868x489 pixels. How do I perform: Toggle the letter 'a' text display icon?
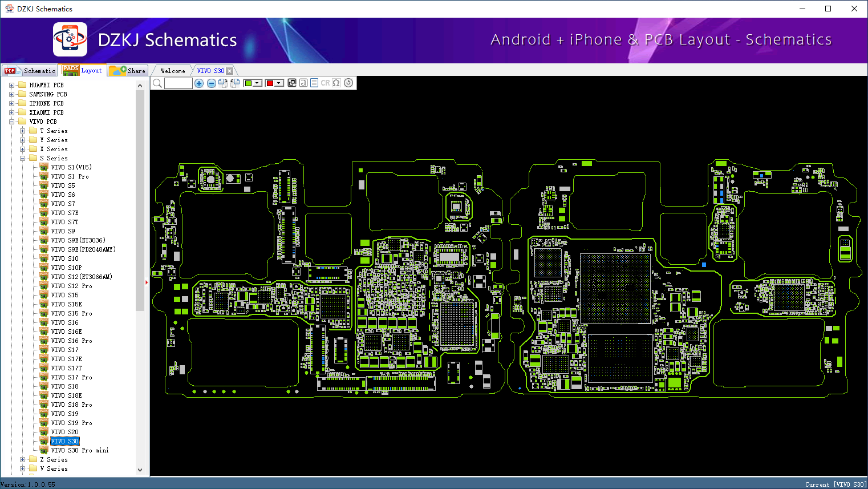[x=303, y=83]
